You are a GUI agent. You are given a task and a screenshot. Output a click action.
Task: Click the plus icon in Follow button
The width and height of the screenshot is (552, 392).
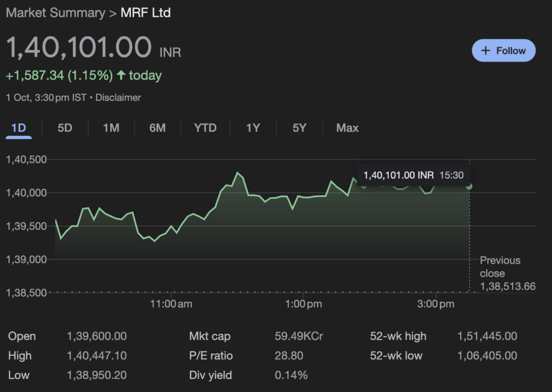click(x=486, y=50)
